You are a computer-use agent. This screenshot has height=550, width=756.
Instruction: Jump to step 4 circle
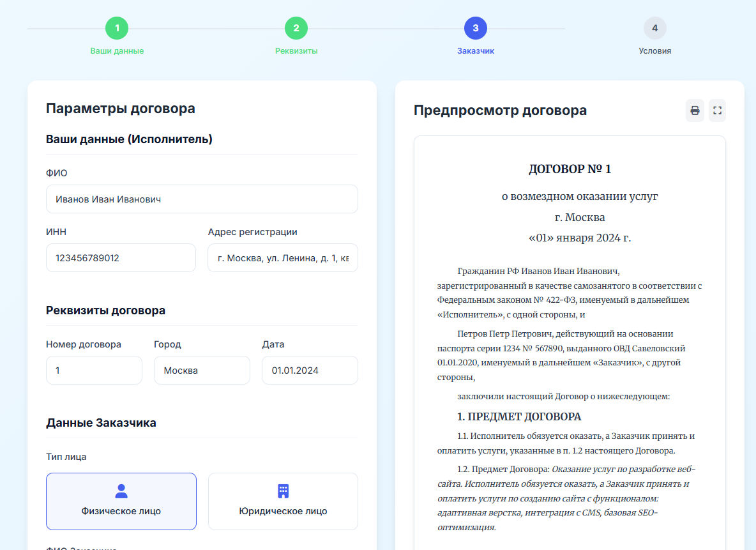[x=655, y=28]
